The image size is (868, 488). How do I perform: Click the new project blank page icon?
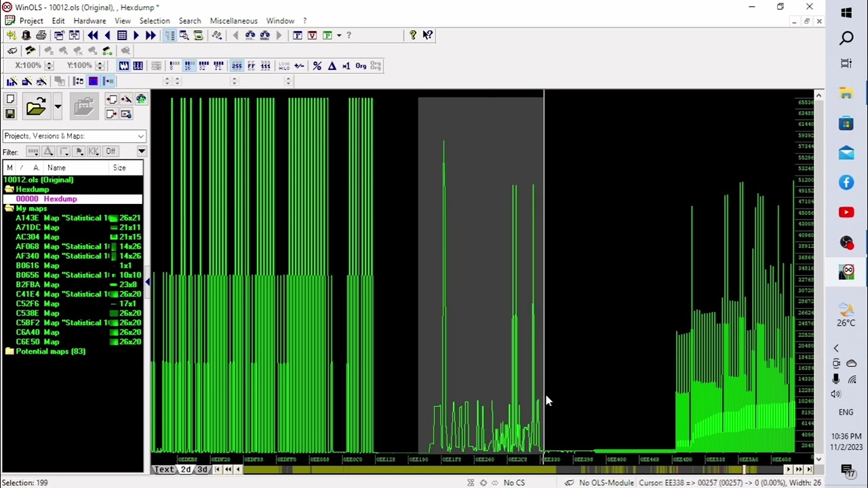pos(10,100)
